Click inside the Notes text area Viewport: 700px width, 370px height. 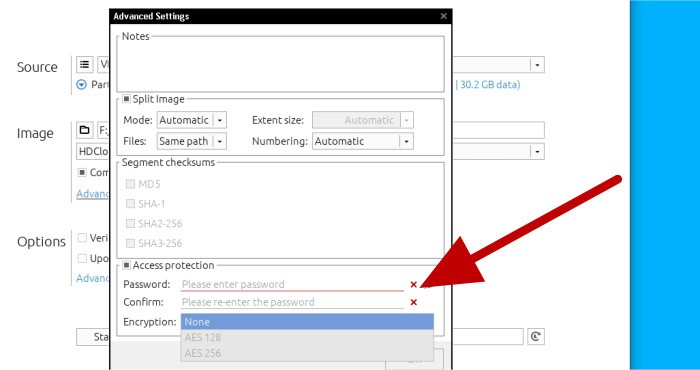pyautogui.click(x=280, y=65)
